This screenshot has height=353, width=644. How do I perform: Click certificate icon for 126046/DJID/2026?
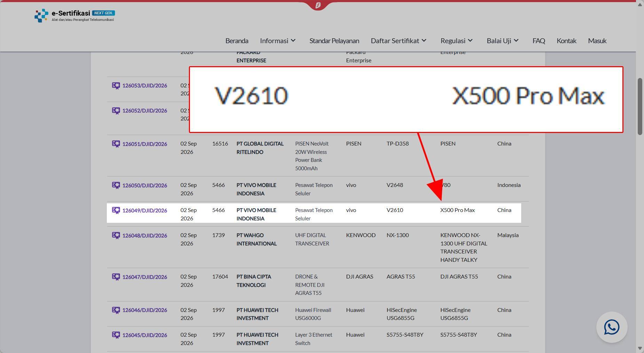pos(116,310)
